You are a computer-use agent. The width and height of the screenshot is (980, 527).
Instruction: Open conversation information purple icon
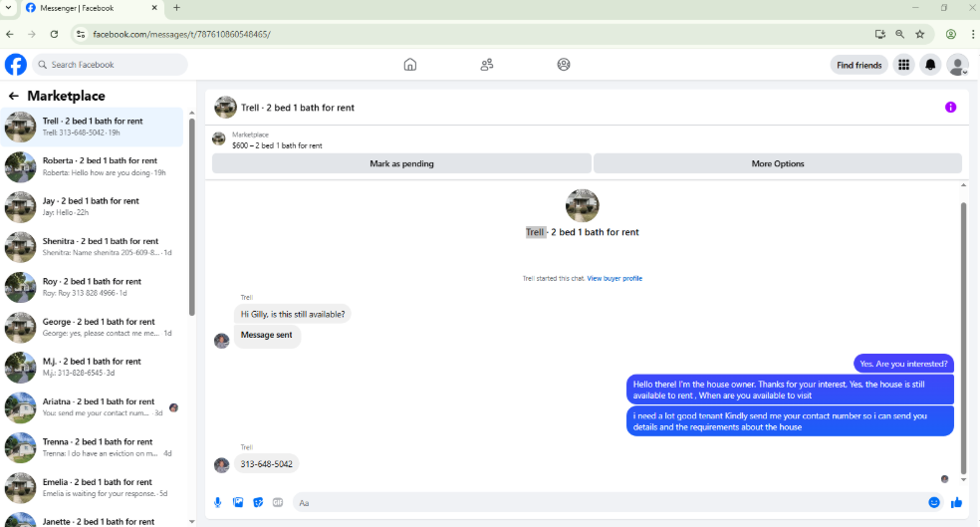tap(951, 108)
